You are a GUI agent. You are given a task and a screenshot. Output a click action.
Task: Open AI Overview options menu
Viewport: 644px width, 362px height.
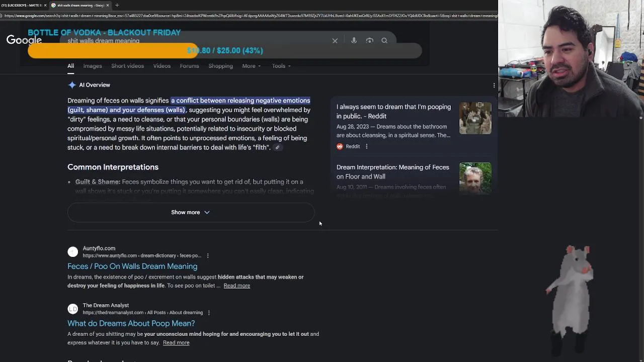(x=494, y=85)
